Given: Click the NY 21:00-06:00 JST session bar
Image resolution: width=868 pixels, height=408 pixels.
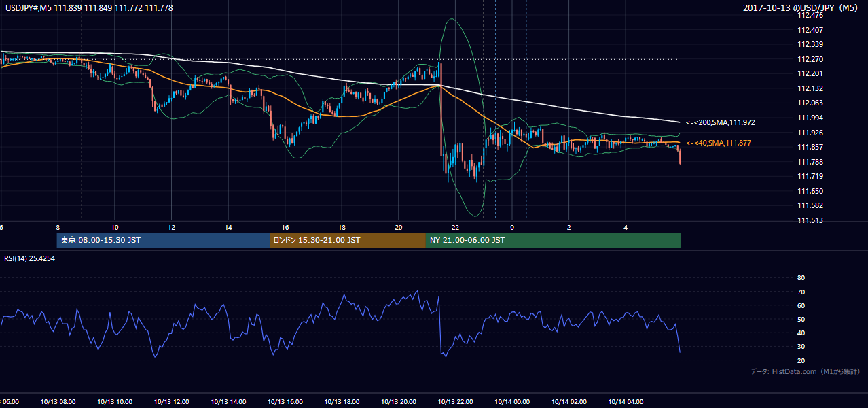Looking at the screenshot, I should click(x=554, y=240).
